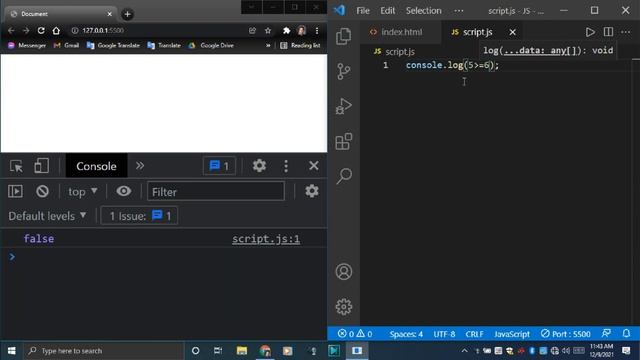Reload the browser page
Viewport: 640px width, 360px height.
pyautogui.click(x=41, y=31)
